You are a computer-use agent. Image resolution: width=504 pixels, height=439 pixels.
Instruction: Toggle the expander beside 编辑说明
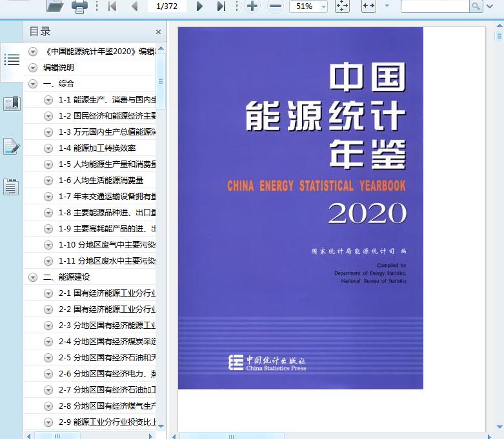[x=33, y=68]
